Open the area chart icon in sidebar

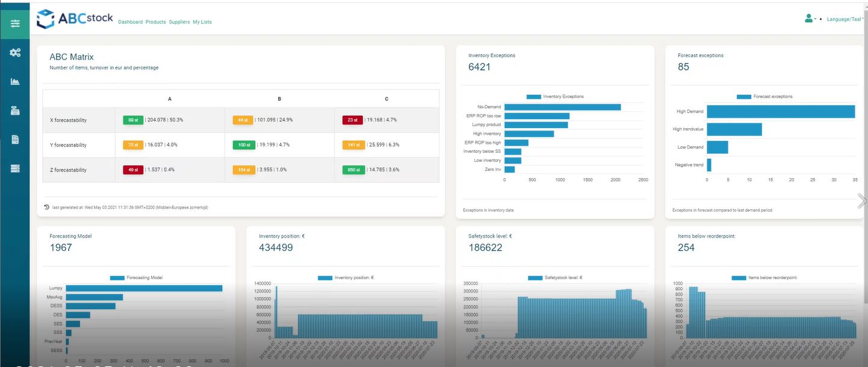[x=15, y=81]
